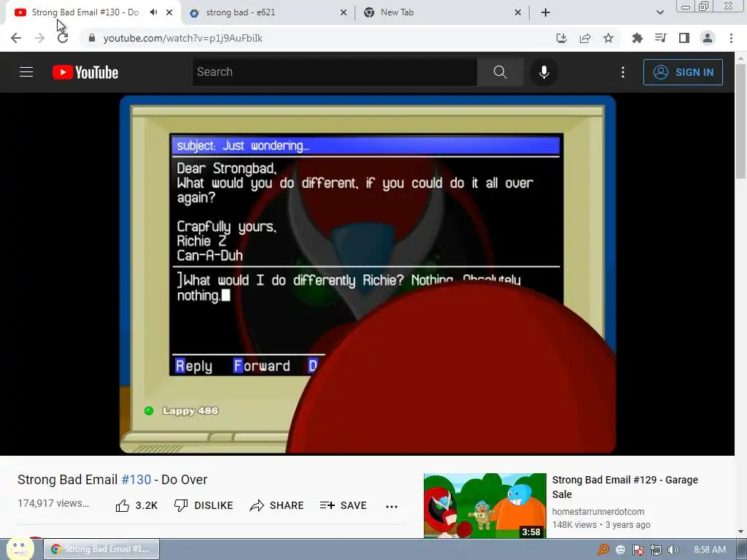The width and height of the screenshot is (747, 560).
Task: Select Chrome taskbar button Strong Bad Email
Action: click(101, 549)
